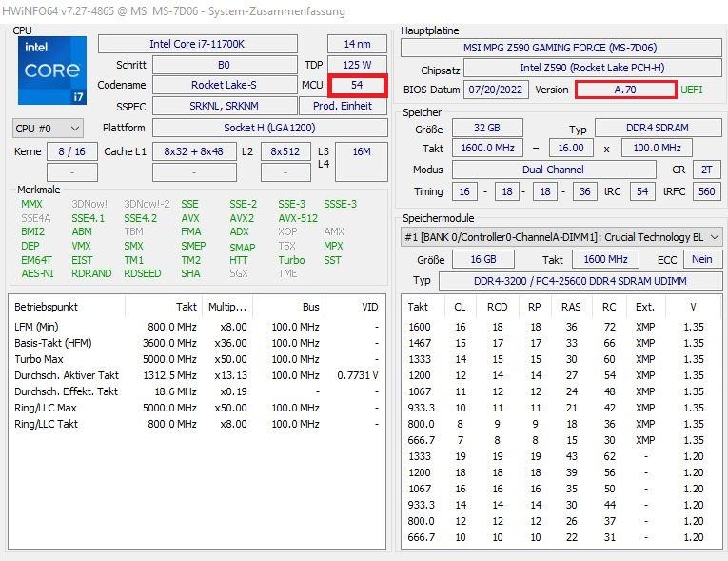
Task: Select the Basis-Takt (HFM) row
Action: pos(197,343)
